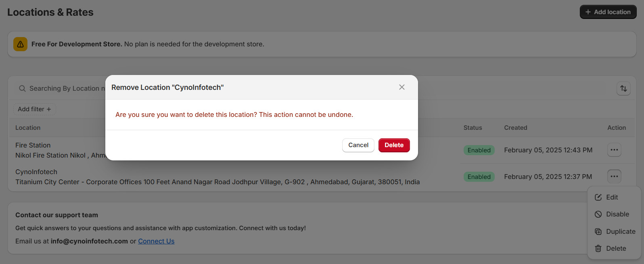Choose Duplicate from the action menu

pos(614,231)
